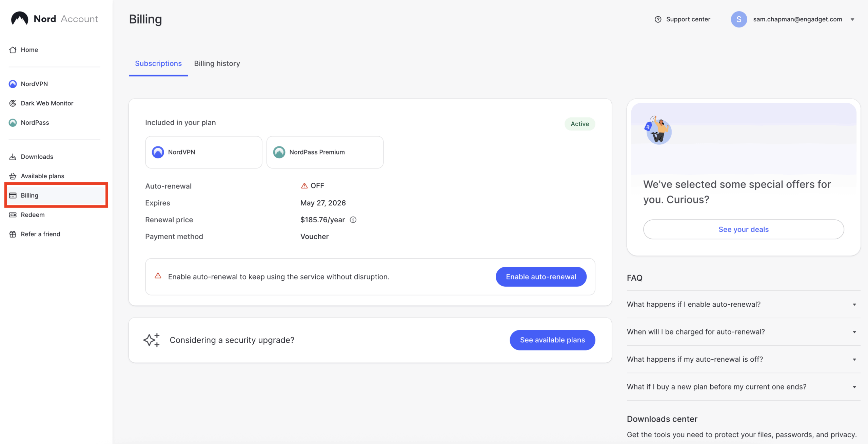868x444 pixels.
Task: Open Refer a friend
Action: 40,234
